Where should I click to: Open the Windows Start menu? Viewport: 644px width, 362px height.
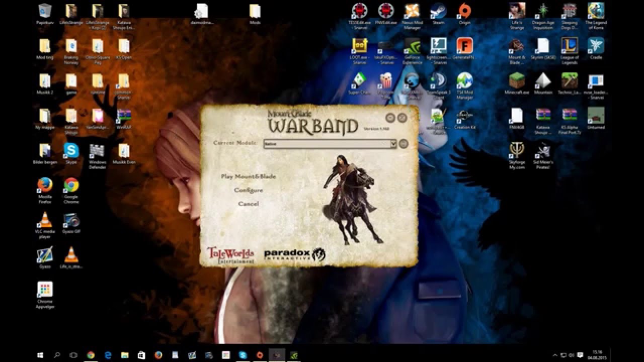tap(41, 355)
